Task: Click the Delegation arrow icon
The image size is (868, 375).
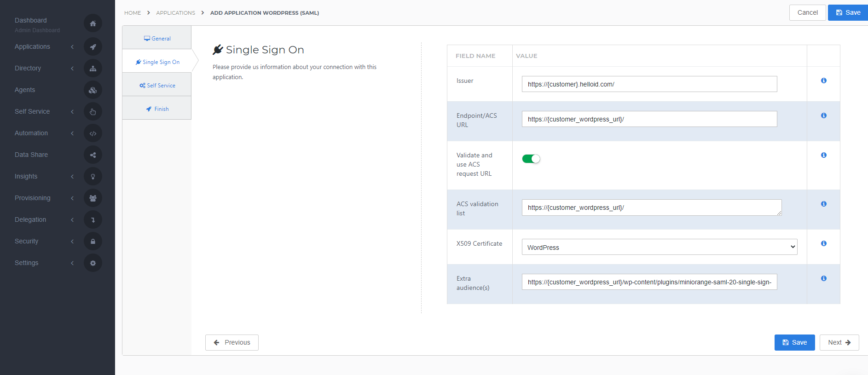Action: 93,219
